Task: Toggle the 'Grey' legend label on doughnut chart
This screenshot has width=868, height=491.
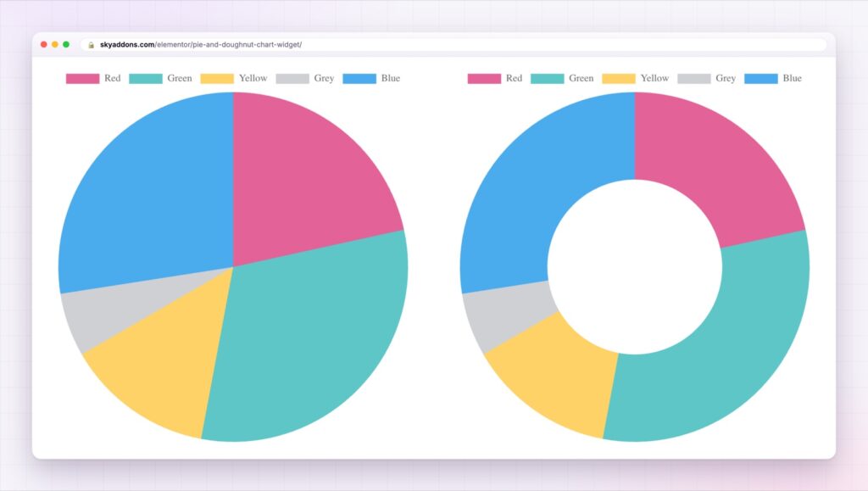Action: coord(726,78)
